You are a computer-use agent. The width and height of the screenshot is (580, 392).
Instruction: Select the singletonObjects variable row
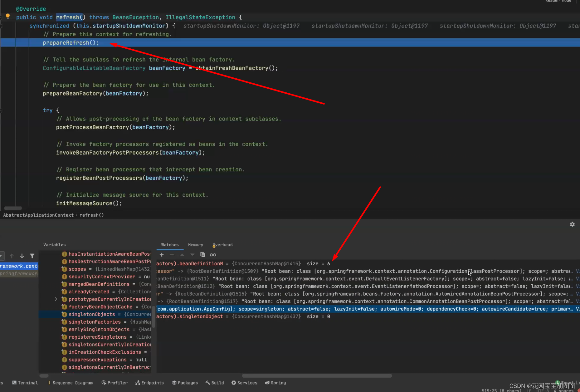(92, 314)
